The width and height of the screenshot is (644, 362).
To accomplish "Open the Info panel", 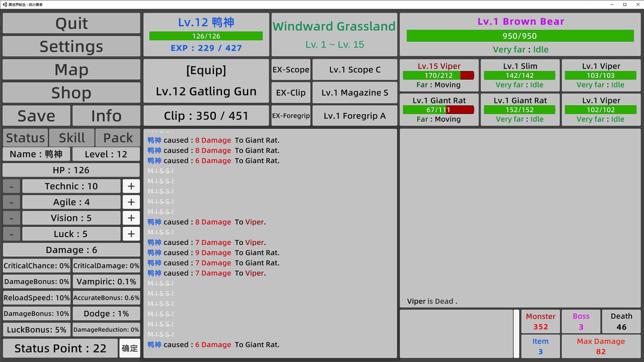I will (106, 116).
